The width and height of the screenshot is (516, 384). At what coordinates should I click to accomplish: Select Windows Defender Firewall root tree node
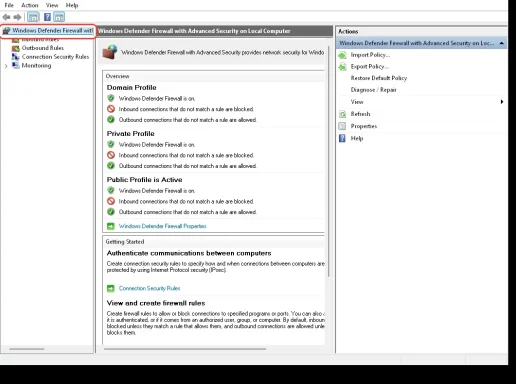(48, 31)
